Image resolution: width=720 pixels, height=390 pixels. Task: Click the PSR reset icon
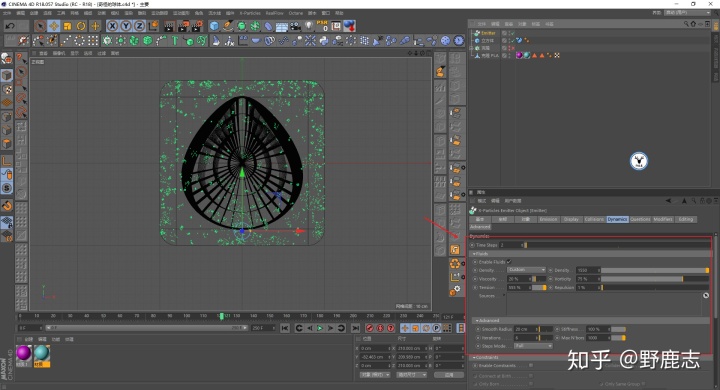point(322,25)
